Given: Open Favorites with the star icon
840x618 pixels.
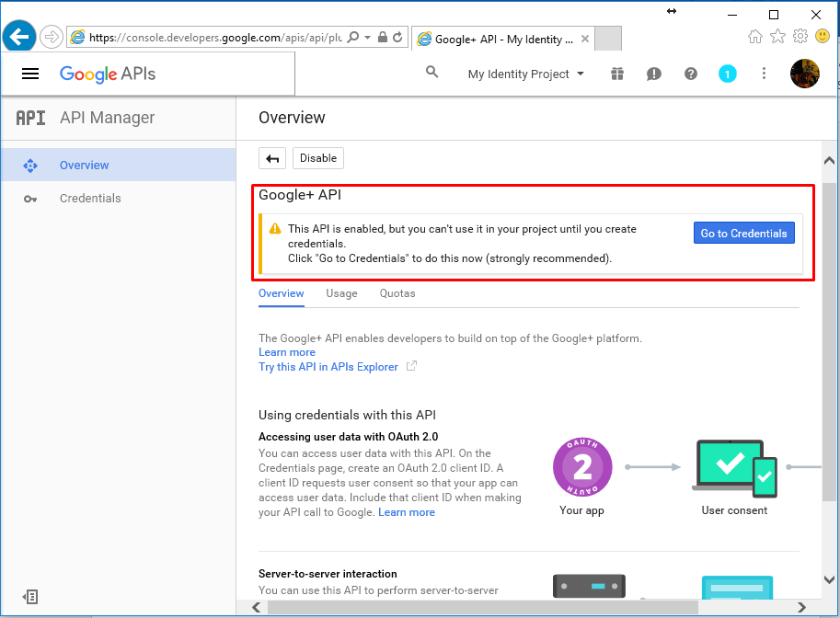Looking at the screenshot, I should pyautogui.click(x=777, y=37).
